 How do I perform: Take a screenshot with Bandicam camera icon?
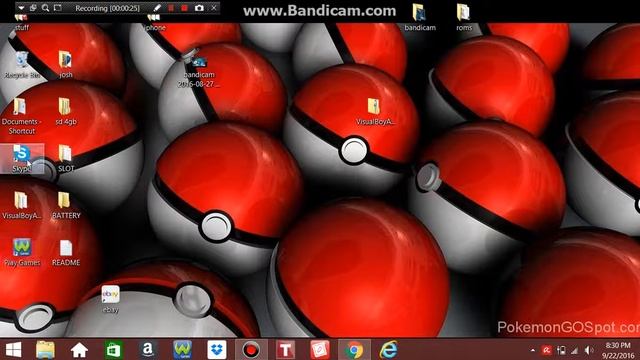click(199, 8)
